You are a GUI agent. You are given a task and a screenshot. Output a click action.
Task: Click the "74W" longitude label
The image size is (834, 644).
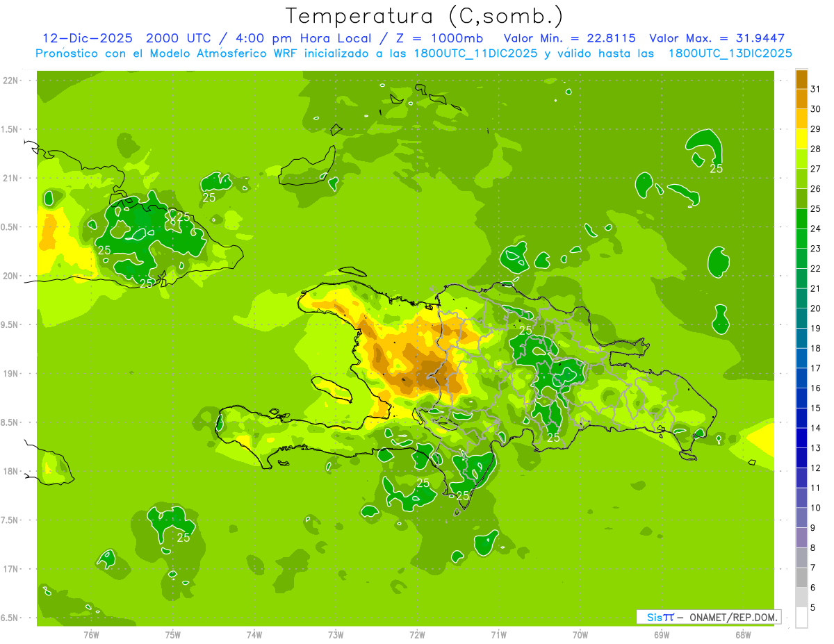[254, 634]
